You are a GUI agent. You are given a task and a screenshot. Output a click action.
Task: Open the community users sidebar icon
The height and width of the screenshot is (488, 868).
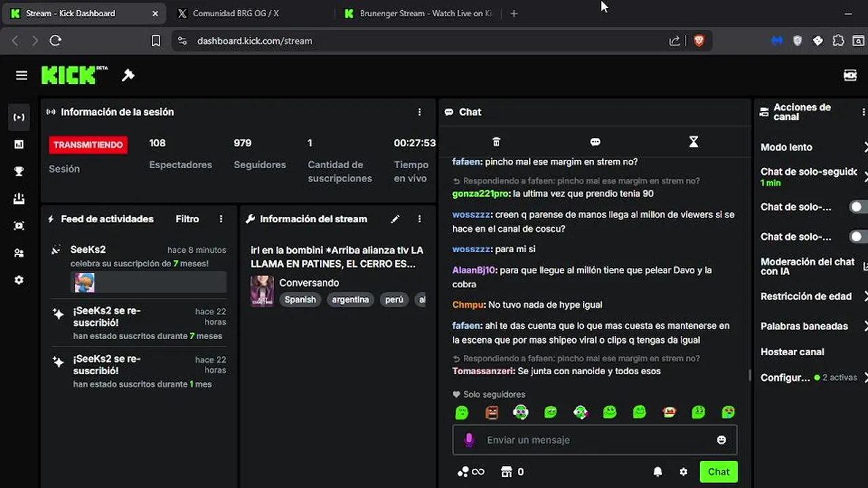[x=19, y=253]
